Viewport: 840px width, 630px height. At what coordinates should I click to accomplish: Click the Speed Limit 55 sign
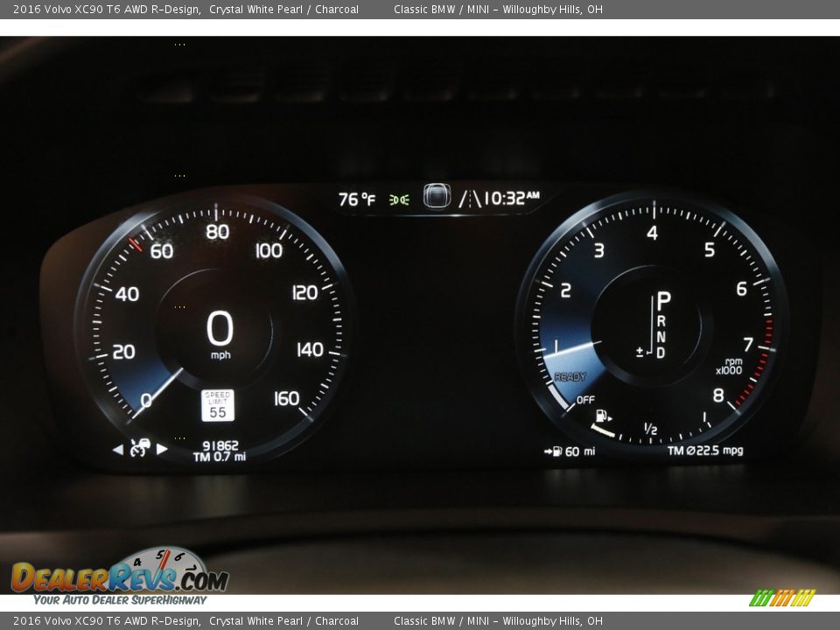pyautogui.click(x=218, y=405)
